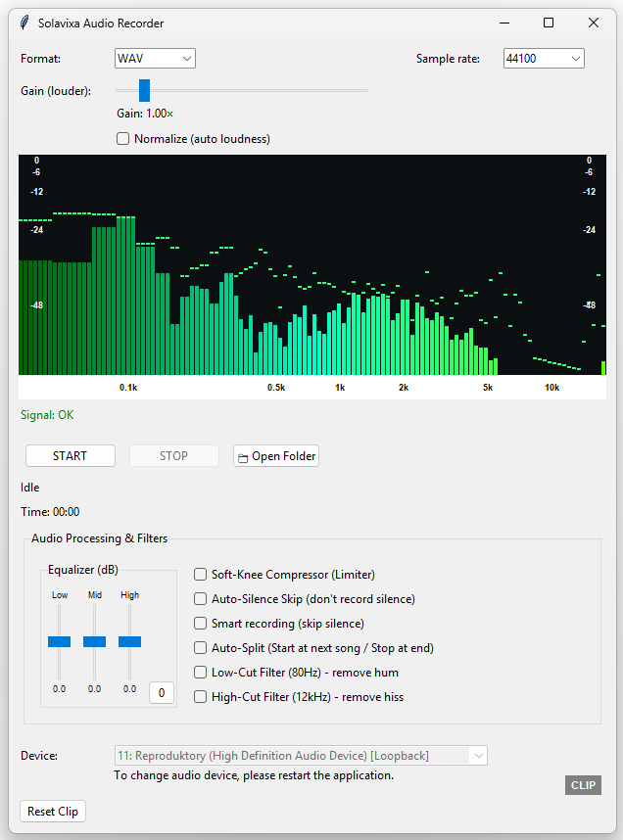
Task: Click the folder icon on Open Folder
Action: 243,457
